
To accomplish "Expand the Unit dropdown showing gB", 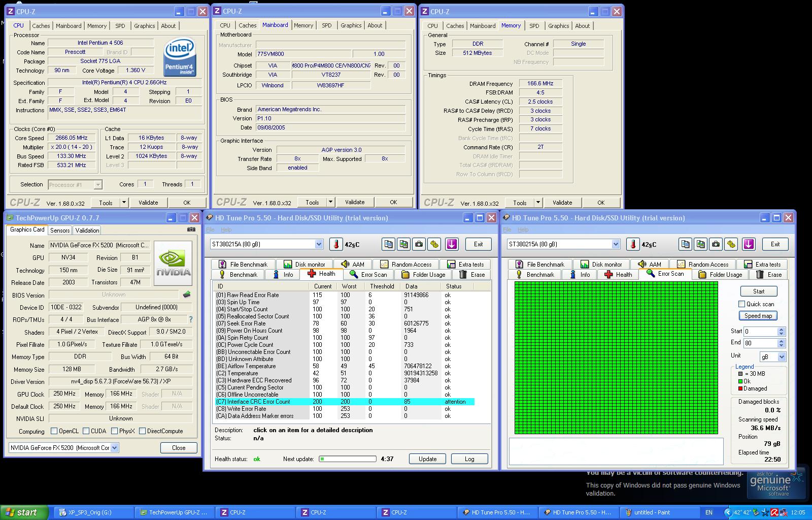I will tap(782, 357).
